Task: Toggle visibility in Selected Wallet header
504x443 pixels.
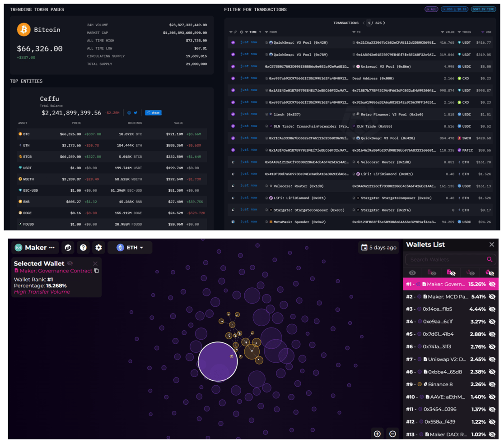Action: pos(70,263)
